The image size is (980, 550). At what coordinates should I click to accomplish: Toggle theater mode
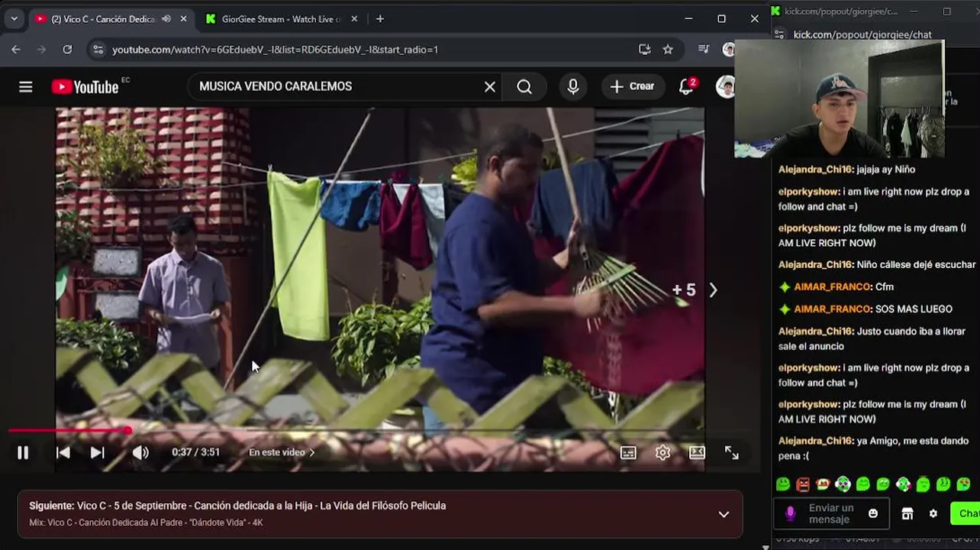point(697,453)
